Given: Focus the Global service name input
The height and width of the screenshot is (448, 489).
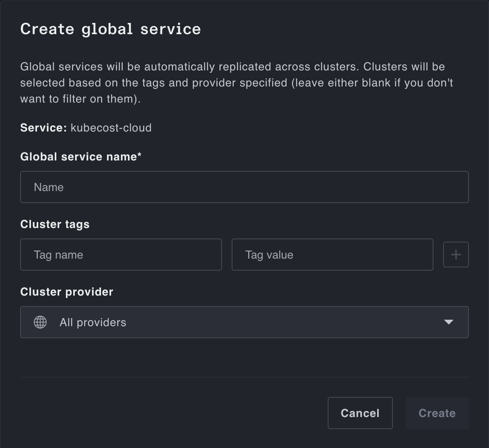Looking at the screenshot, I should (x=244, y=187).
